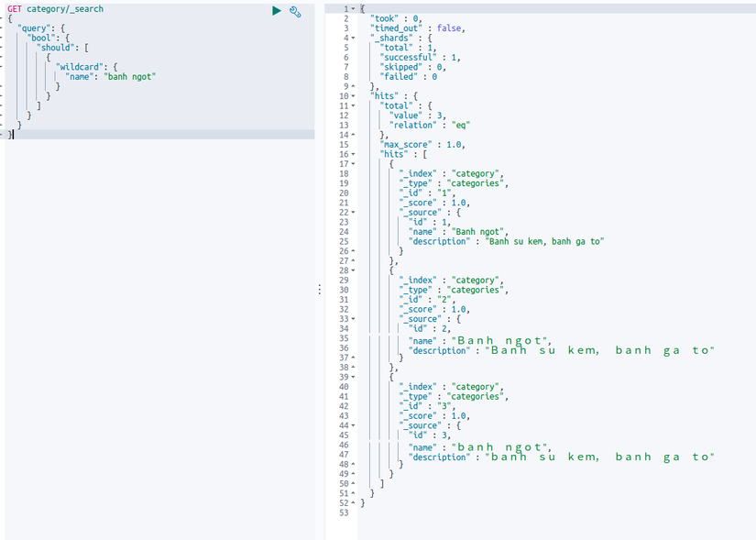Click the "timed_out" false value in the output
The height and width of the screenshot is (540, 756).
pos(449,28)
